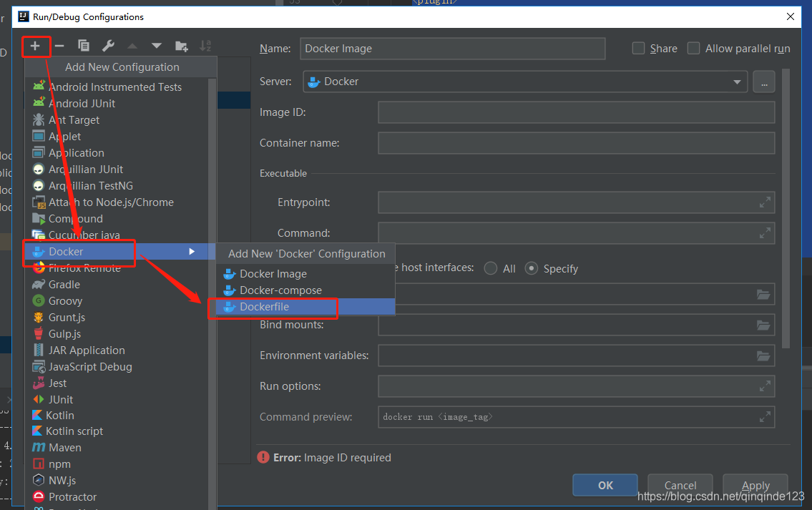Click the Move Up arrow in toolbar
The height and width of the screenshot is (510, 812).
tap(132, 46)
